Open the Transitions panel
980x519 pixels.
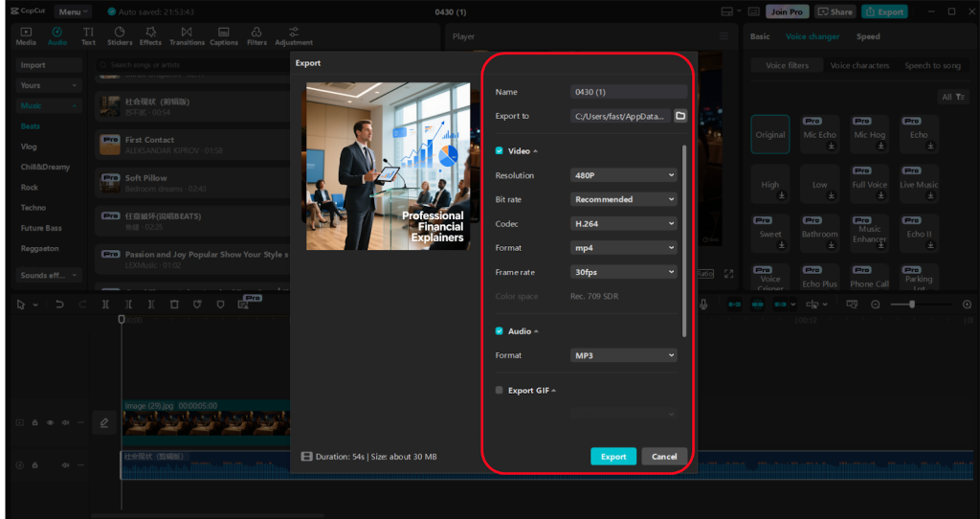187,36
